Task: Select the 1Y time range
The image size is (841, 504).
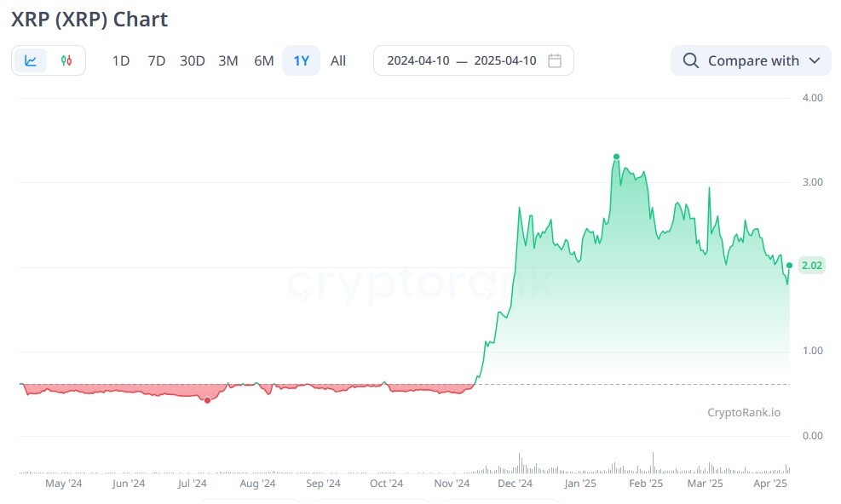Action: 301,60
